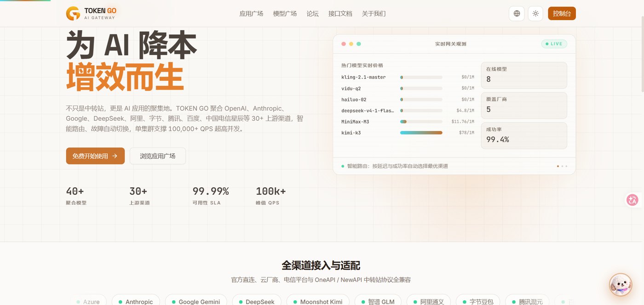
Task: Click the 99.99% 可用性 SLA statistic
Action: click(211, 196)
